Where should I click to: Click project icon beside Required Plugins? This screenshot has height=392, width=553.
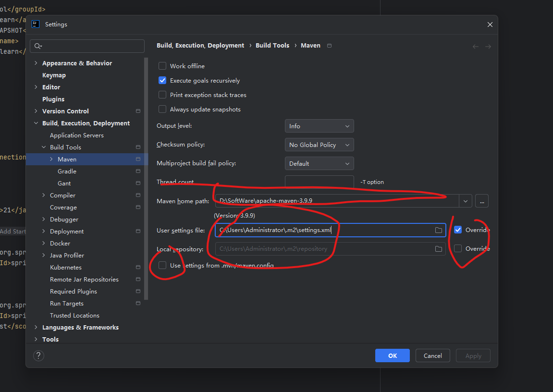pyautogui.click(x=138, y=291)
